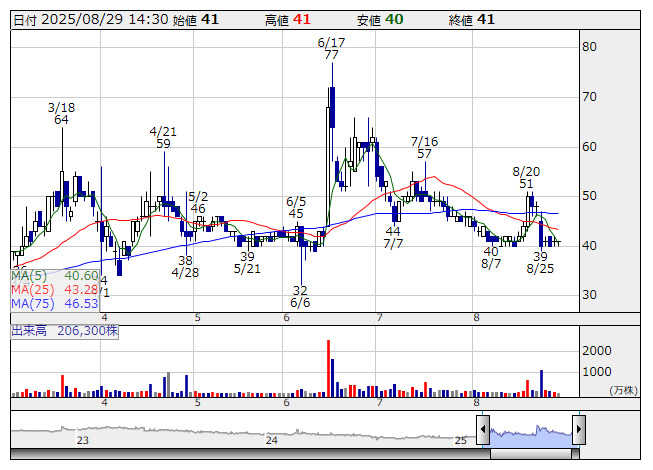Image resolution: width=653 pixels, height=470 pixels.
Task: Click the 7/16 high label at 57
Action: pyautogui.click(x=424, y=148)
